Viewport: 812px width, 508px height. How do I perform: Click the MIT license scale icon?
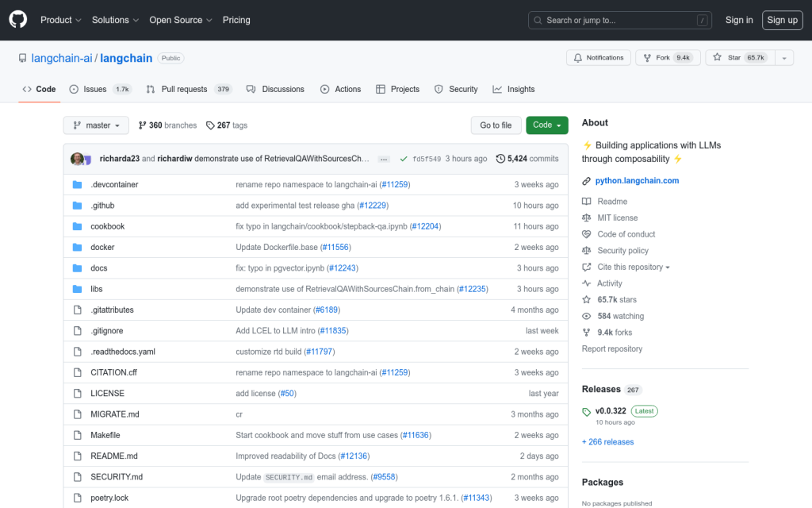(586, 217)
